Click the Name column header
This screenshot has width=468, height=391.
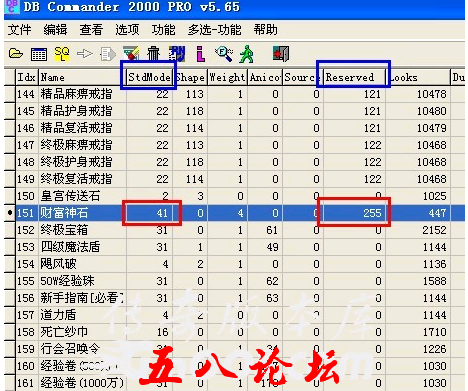click(82, 77)
